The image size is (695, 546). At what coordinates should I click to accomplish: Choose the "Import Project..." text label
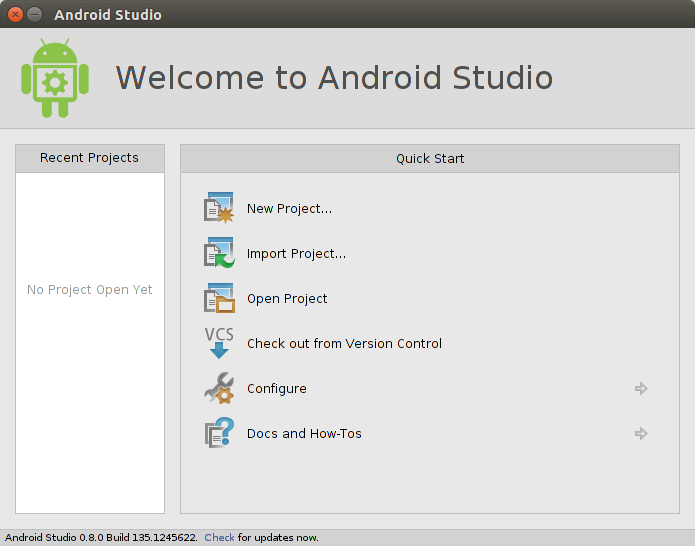pyautogui.click(x=296, y=254)
